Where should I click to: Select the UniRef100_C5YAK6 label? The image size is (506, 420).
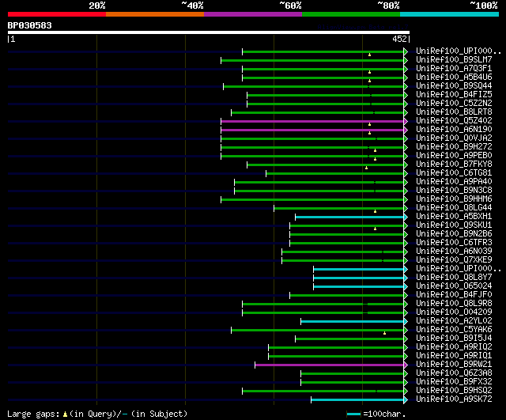[454, 330]
